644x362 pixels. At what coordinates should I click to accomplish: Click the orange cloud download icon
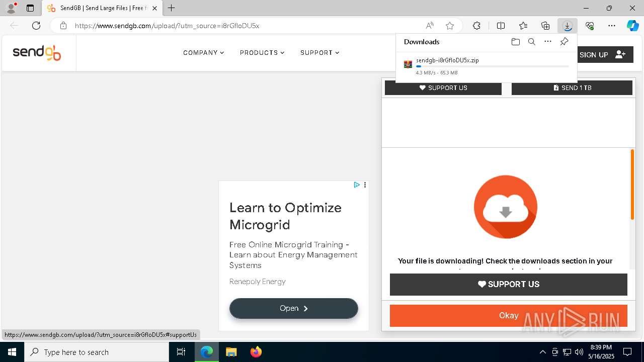pyautogui.click(x=506, y=207)
